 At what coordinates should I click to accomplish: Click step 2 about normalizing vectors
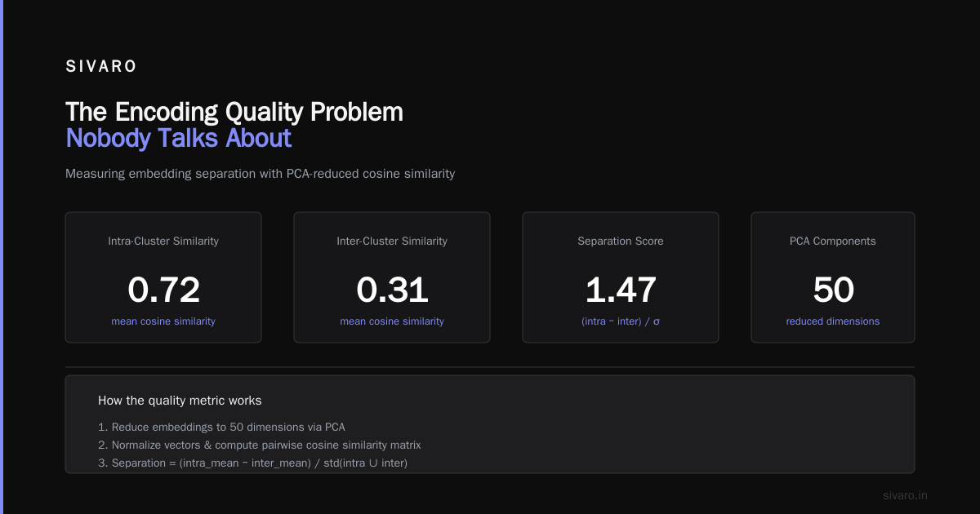pyautogui.click(x=259, y=445)
